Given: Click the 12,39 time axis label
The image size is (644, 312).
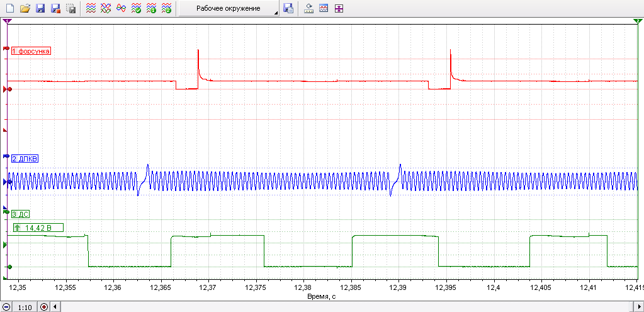Looking at the screenshot, I should click(399, 287).
